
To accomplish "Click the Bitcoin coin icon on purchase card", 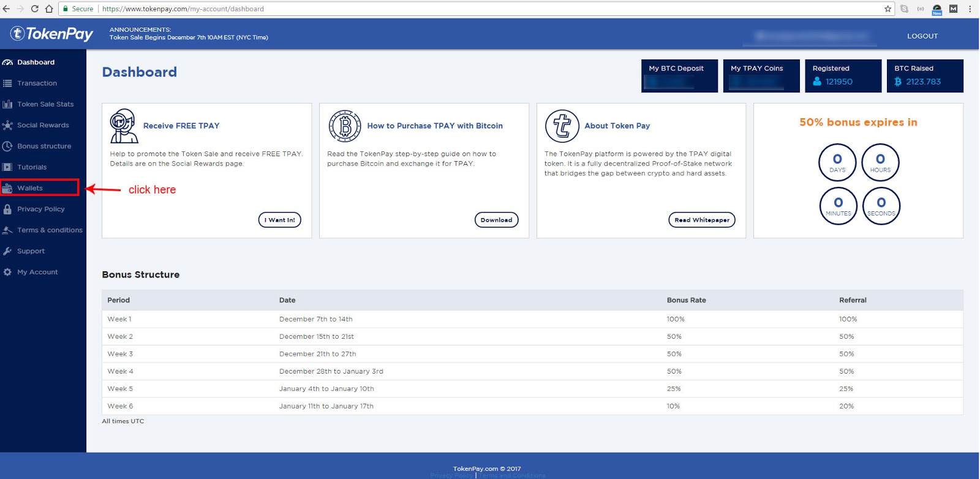I will pos(345,126).
